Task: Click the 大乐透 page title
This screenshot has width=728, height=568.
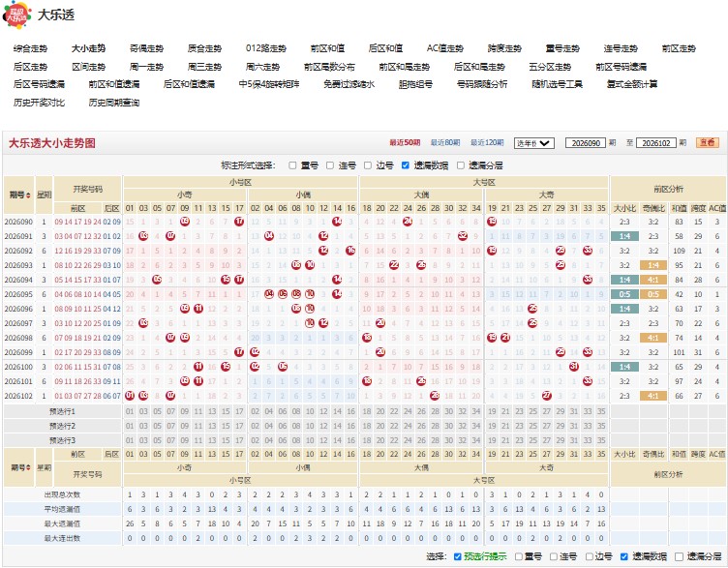Action: coord(56,15)
